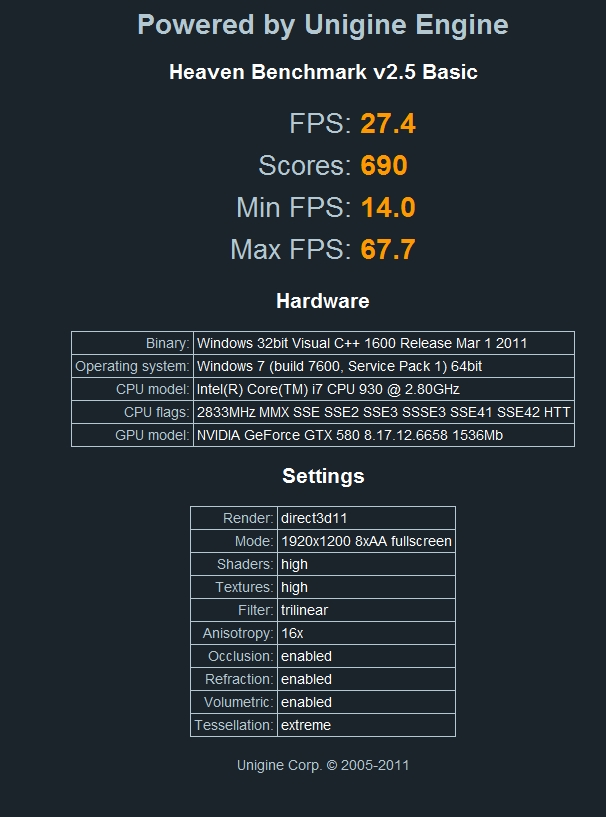Click the Unigine Corp. copyright footer text
Screen dimensions: 606x817
pyautogui.click(x=323, y=765)
